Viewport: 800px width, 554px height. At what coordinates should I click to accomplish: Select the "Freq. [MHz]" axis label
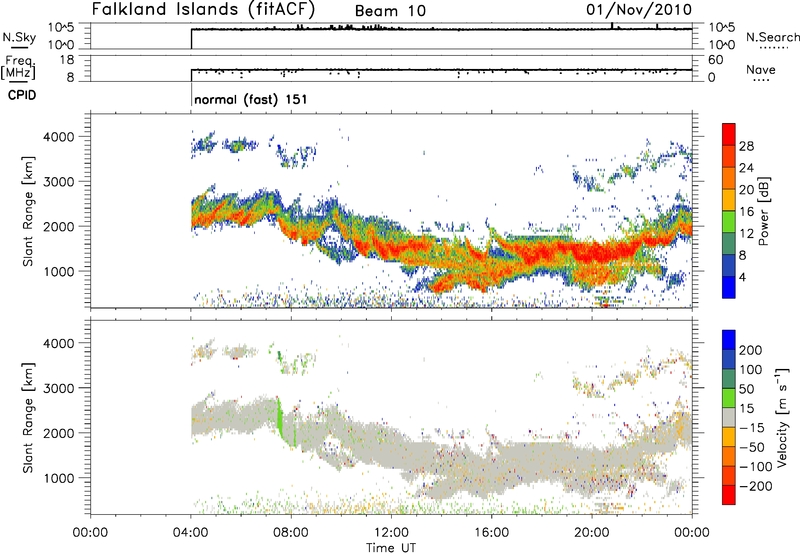tap(19, 68)
